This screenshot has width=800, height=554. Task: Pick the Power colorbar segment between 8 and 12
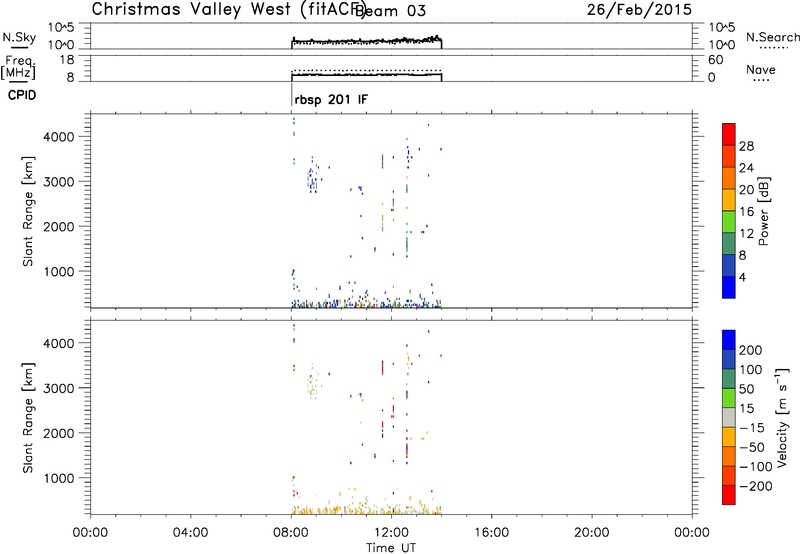729,243
